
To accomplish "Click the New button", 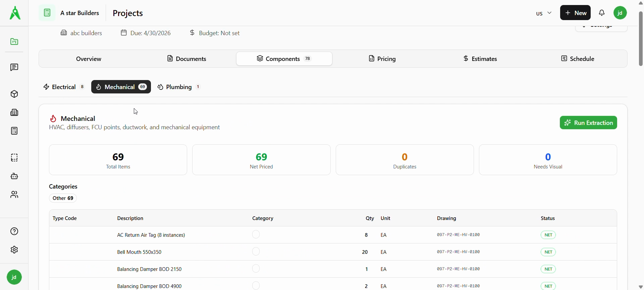I will click(575, 13).
